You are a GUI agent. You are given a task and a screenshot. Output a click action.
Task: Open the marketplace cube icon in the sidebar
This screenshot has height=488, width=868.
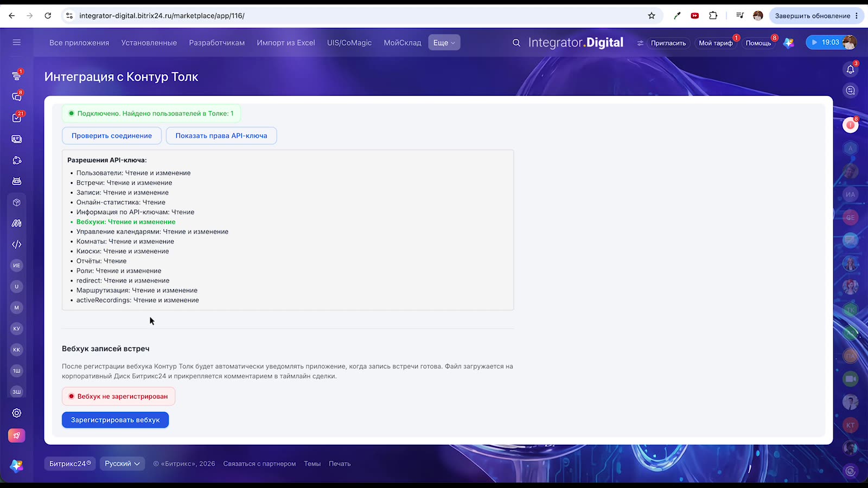[17, 202]
